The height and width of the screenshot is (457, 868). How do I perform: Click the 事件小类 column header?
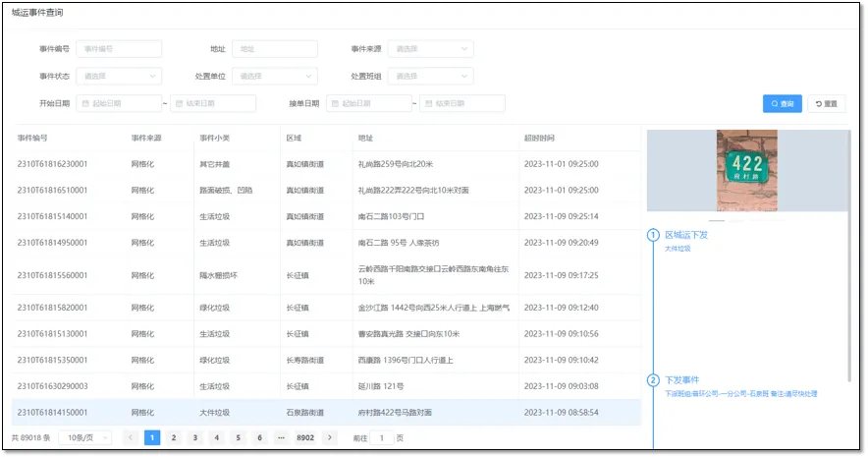tap(214, 138)
